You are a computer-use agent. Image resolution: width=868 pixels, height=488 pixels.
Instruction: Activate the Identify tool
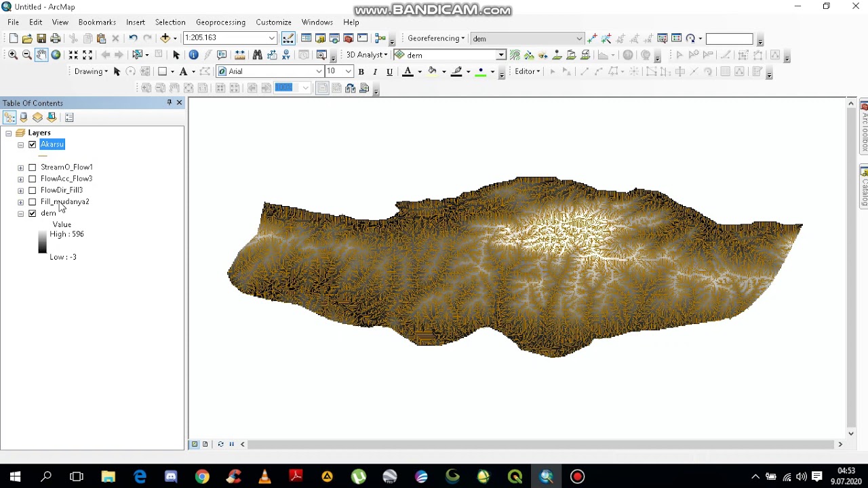pyautogui.click(x=194, y=55)
